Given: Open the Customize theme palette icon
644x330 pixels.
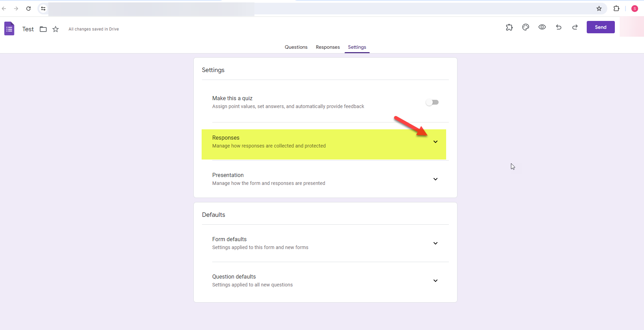Looking at the screenshot, I should pos(526,27).
